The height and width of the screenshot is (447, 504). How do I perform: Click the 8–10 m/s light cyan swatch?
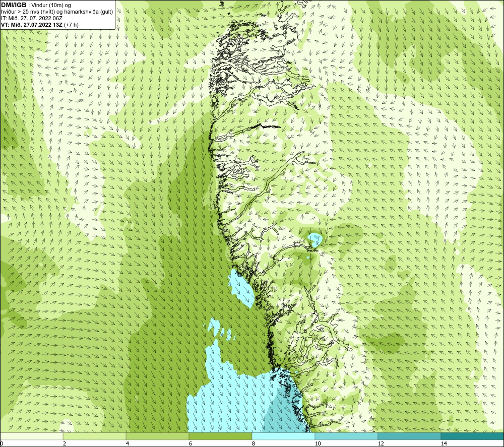283,436
